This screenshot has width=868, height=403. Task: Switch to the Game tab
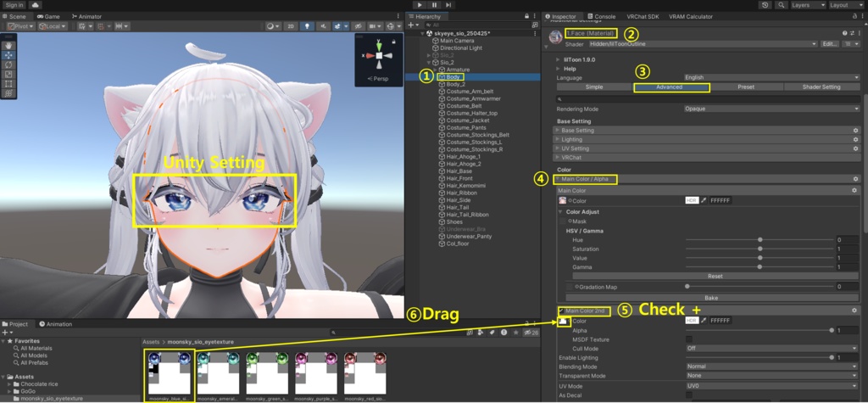coord(48,17)
